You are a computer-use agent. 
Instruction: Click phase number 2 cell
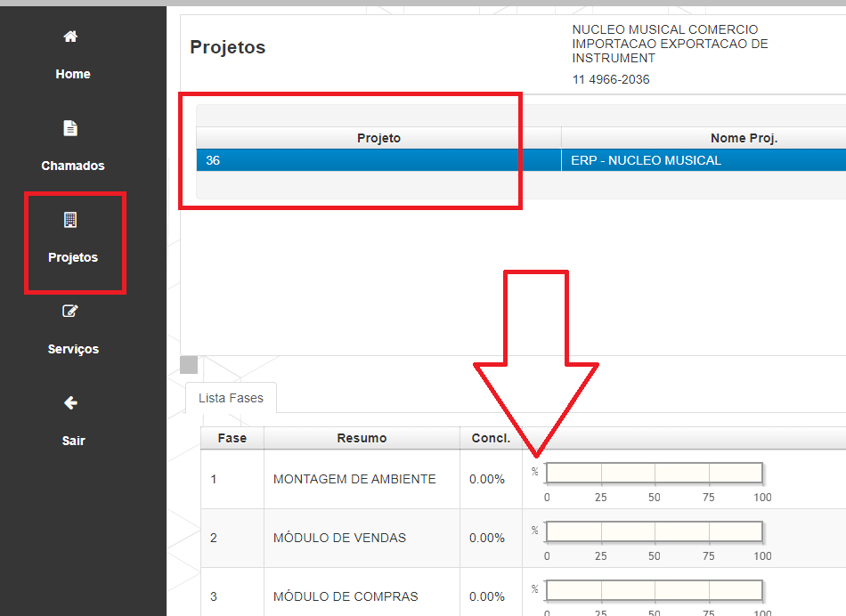pyautogui.click(x=232, y=538)
